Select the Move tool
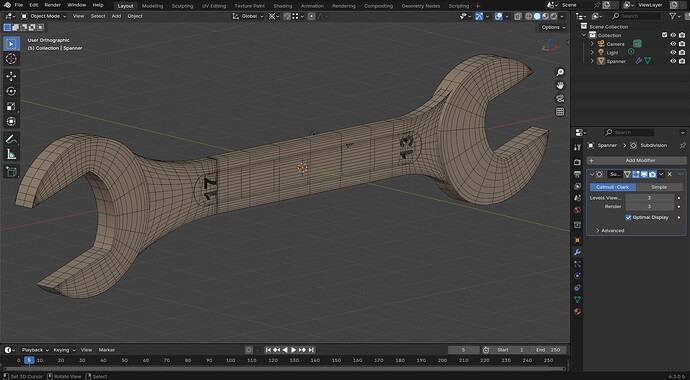The width and height of the screenshot is (690, 380). click(11, 76)
